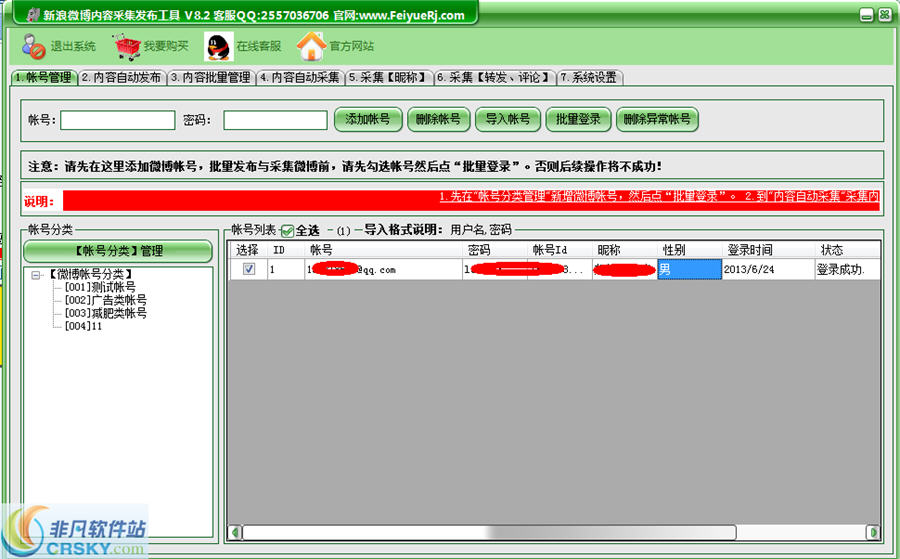The width and height of the screenshot is (900, 559).
Task: Close the application window
Action: (885, 15)
